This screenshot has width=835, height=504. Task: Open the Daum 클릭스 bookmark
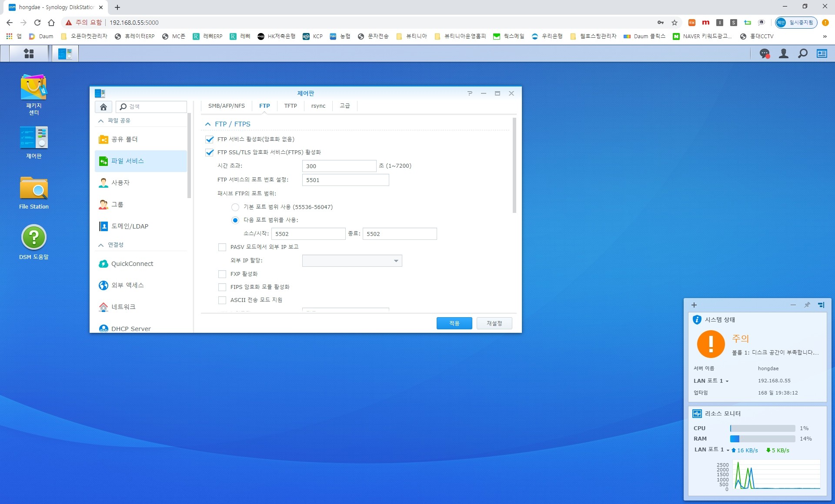coord(645,36)
